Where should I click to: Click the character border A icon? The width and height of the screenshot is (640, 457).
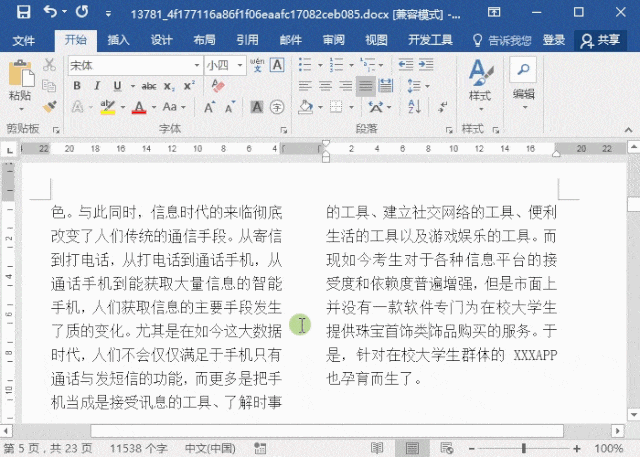pos(278,65)
